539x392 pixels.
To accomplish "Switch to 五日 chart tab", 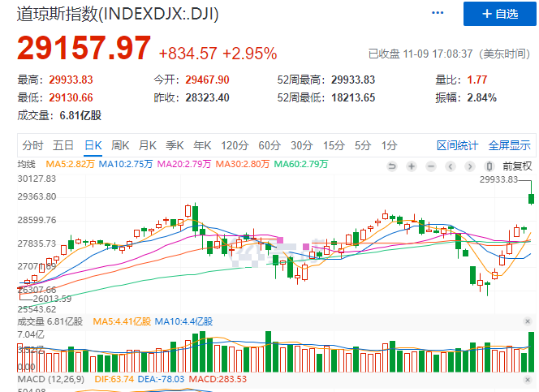I will click(63, 145).
